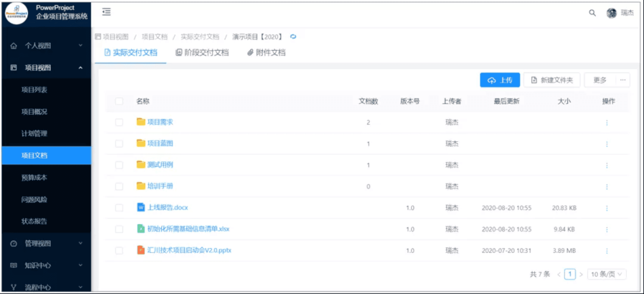Open 计划管理 in the sidebar
Viewport: 644px width, 294px height.
point(34,134)
